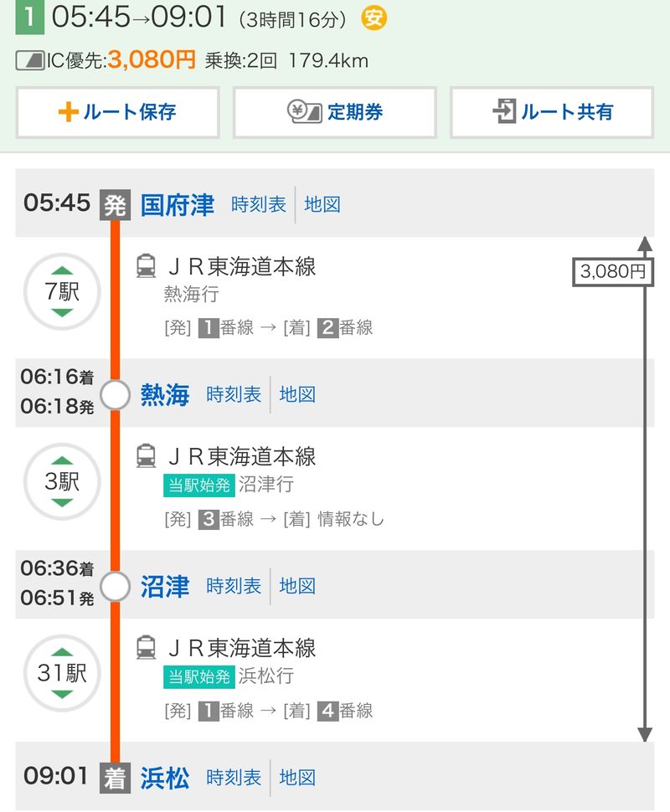
Task: Open the 定期券 commuter pass option
Action: click(x=334, y=112)
